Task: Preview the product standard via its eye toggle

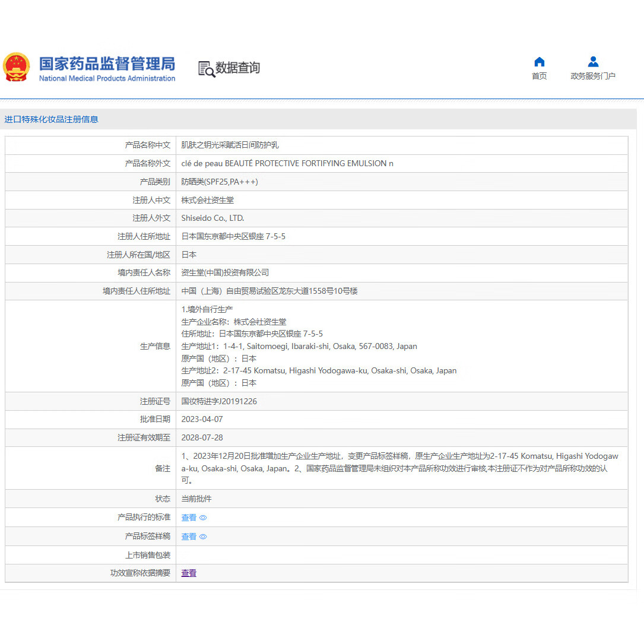Action: coord(203,518)
